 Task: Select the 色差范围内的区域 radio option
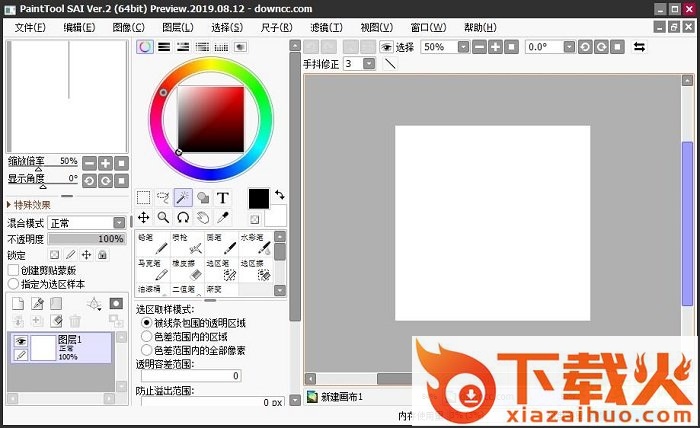point(146,337)
